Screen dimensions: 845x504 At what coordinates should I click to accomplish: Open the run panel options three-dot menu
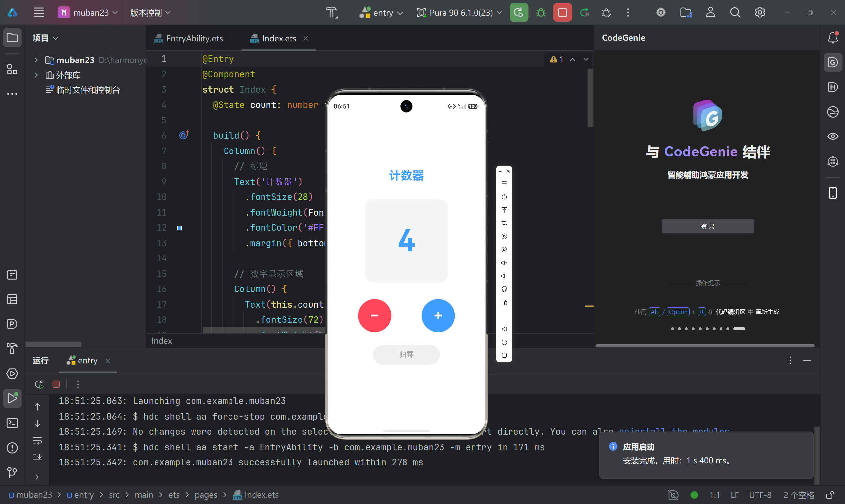click(x=790, y=361)
